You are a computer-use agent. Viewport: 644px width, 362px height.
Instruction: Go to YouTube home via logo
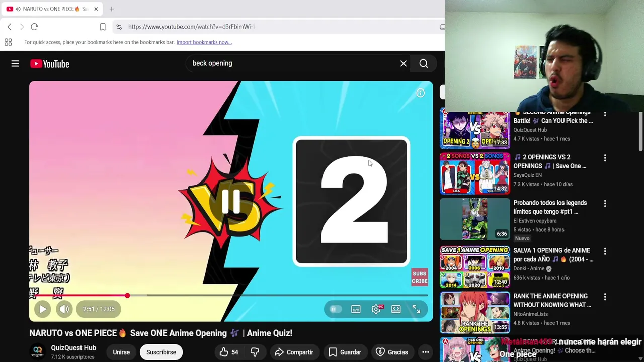tap(49, 64)
